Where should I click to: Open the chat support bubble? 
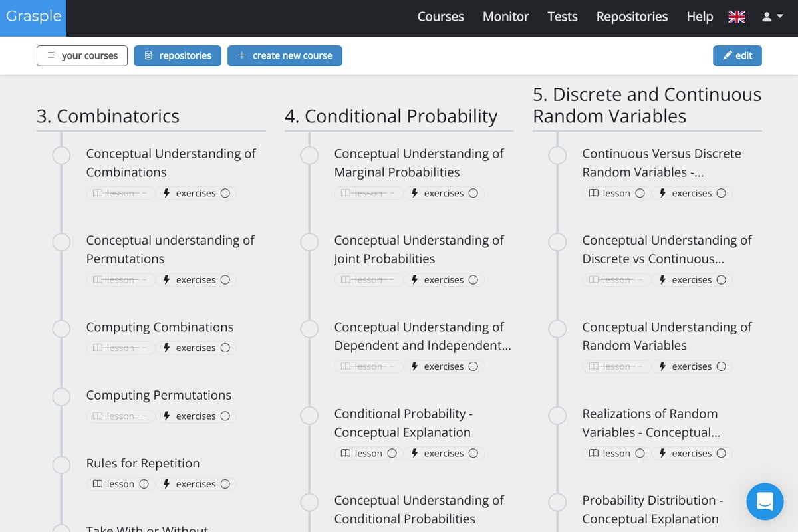765,501
